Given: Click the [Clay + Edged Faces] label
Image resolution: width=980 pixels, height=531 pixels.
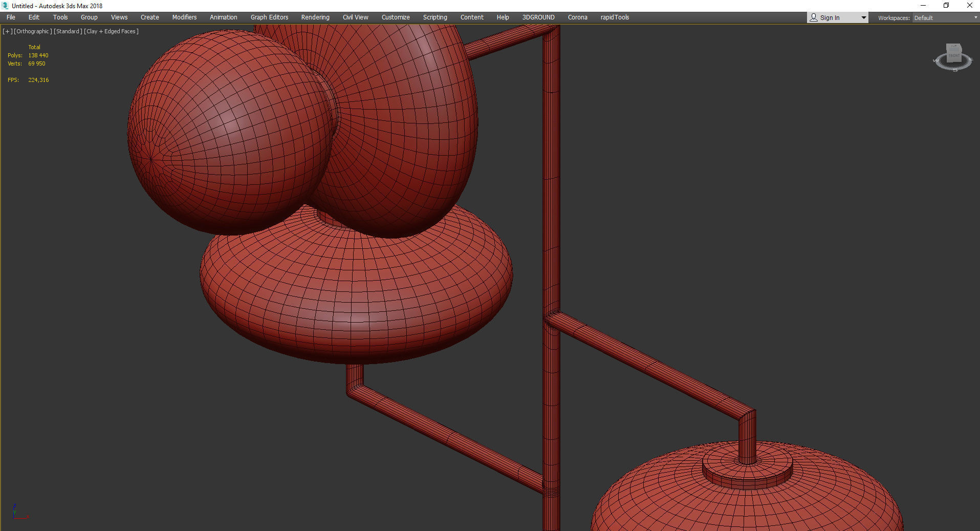Looking at the screenshot, I should (x=111, y=31).
